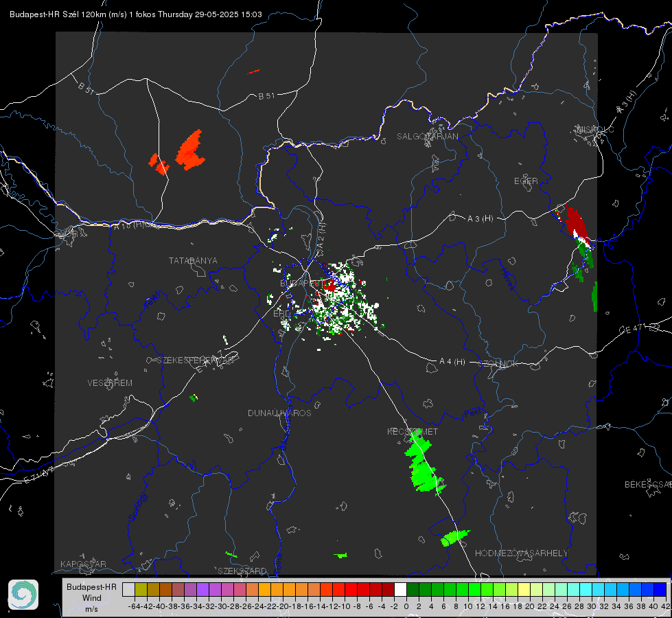The height and width of the screenshot is (618, 672).
Task: Pick the dark green swatch between 0 and 2
Action: pyautogui.click(x=413, y=589)
